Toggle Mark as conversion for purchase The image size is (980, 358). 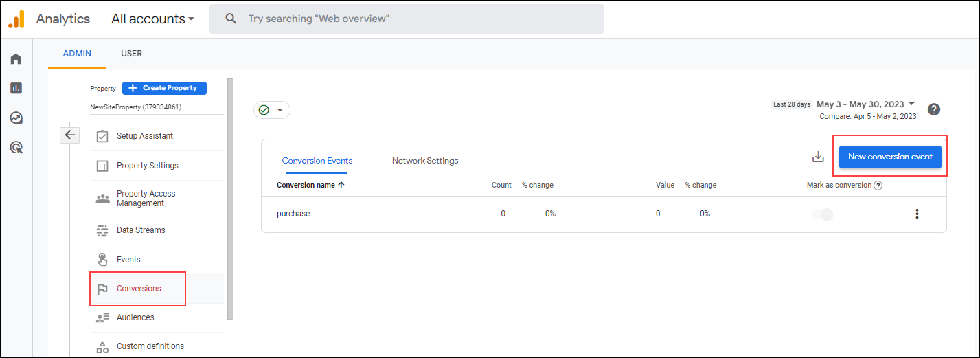(823, 214)
